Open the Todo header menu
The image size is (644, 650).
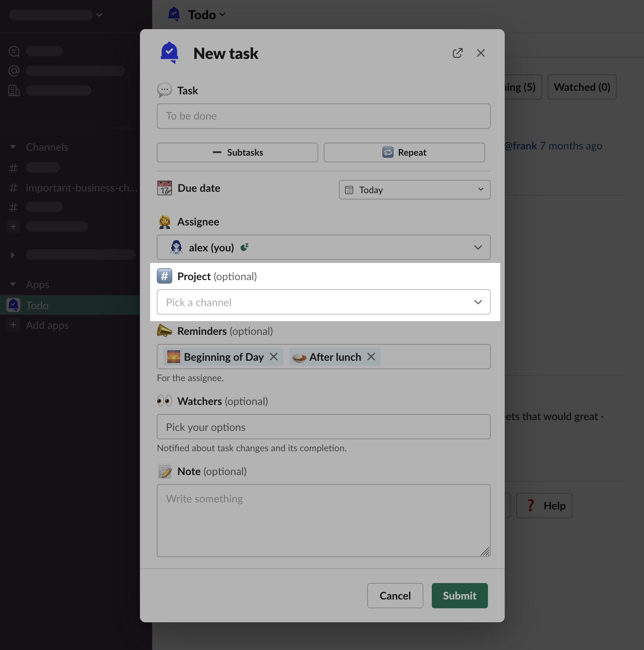207,15
